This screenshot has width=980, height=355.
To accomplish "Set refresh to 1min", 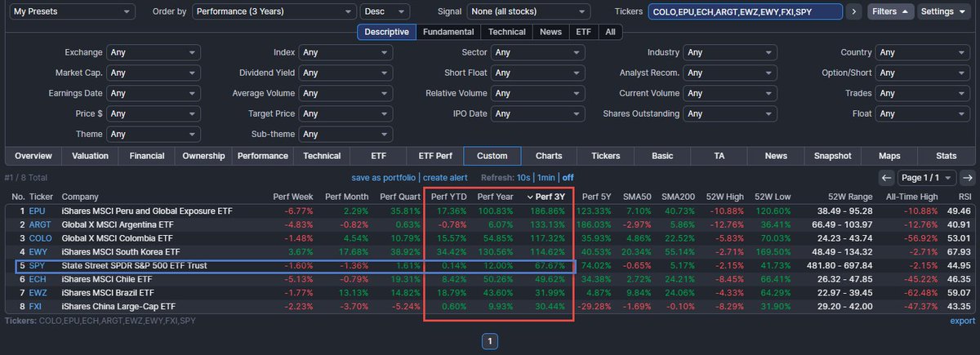I will click(546, 177).
